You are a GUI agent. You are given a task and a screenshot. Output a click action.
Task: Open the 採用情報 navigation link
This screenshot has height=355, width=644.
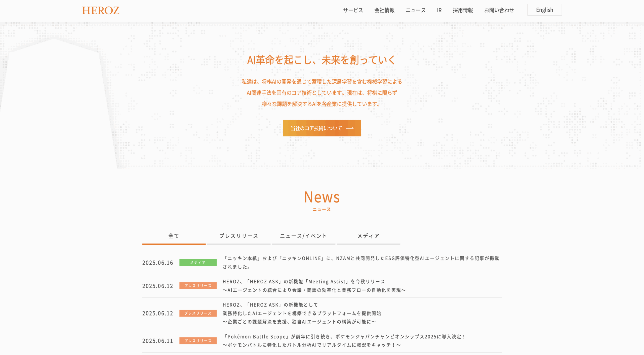pos(463,10)
